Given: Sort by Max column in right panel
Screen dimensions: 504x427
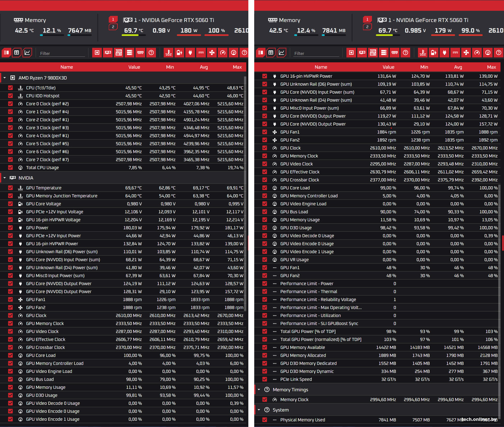Looking at the screenshot, I should (x=491, y=67).
